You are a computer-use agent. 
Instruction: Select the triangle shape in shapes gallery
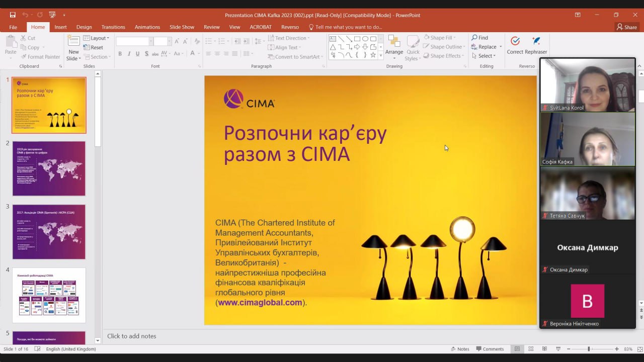click(x=333, y=47)
